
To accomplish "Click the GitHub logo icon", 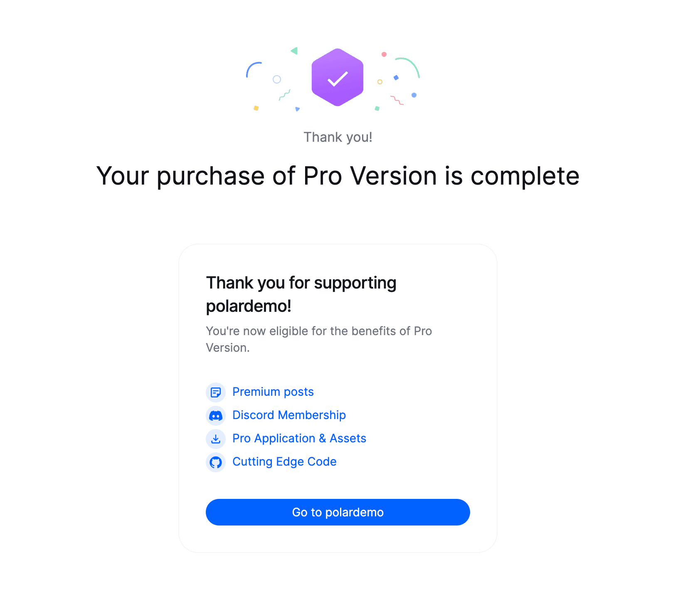I will (216, 462).
